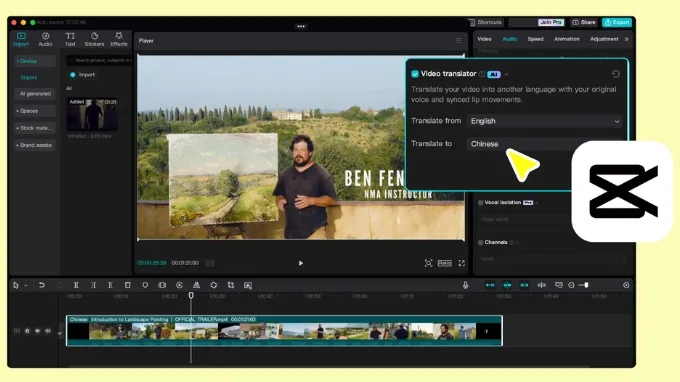680x382 pixels.
Task: Open the Keep vocal dropdown
Action: (525, 219)
